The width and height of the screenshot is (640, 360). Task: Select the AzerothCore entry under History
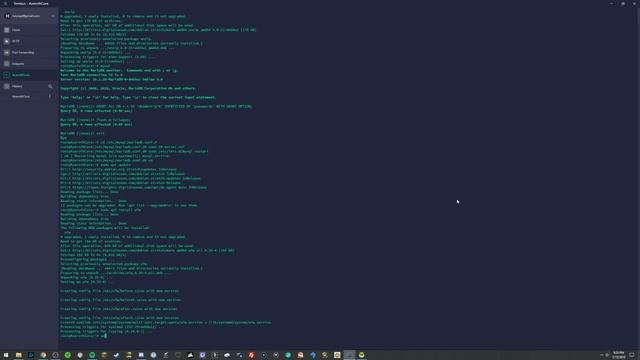coord(21,97)
